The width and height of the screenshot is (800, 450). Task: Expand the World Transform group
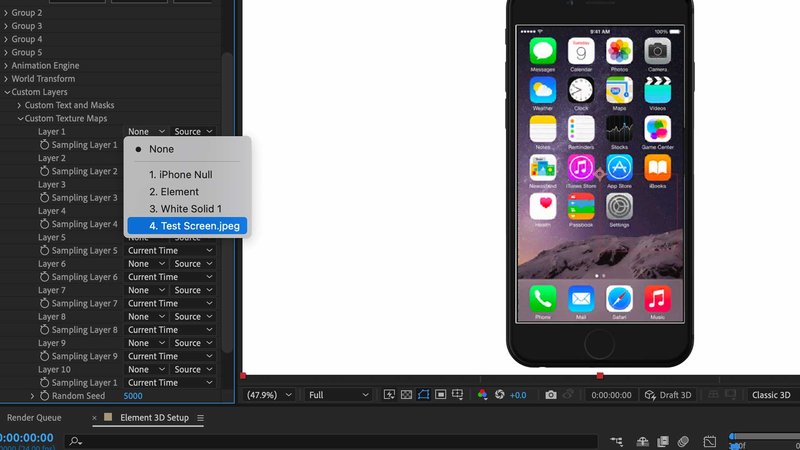(6, 79)
